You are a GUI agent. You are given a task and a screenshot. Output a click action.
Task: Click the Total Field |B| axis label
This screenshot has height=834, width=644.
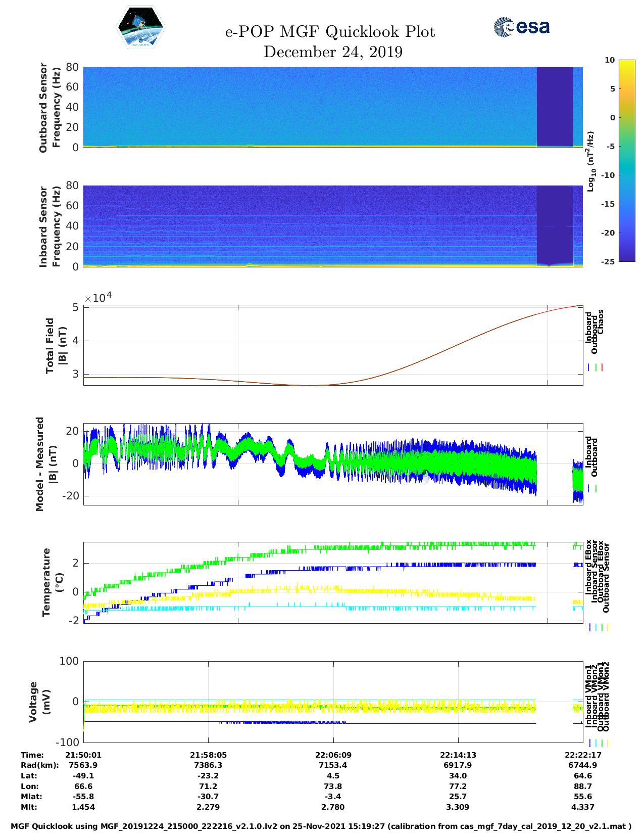(x=56, y=346)
